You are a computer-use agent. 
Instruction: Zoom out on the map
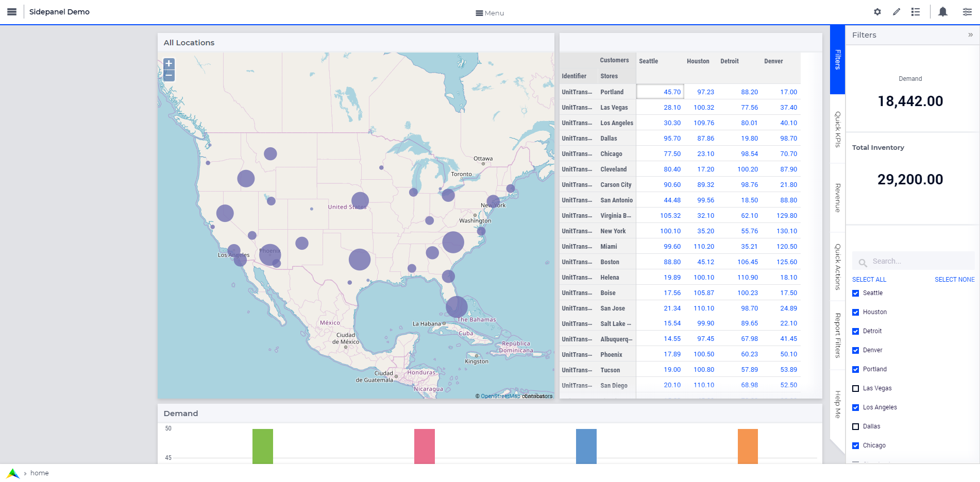click(168, 76)
